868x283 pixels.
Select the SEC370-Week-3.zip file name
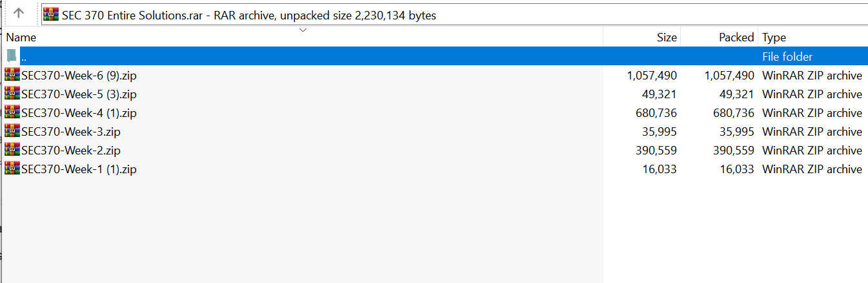71,132
